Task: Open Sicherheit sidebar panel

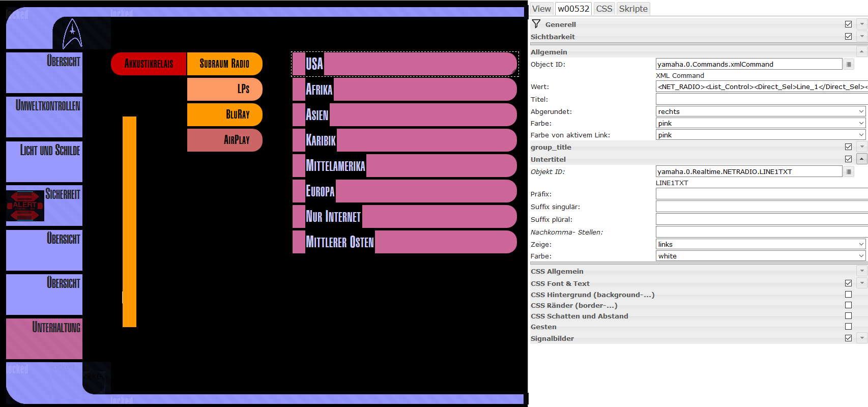Action: tap(44, 206)
